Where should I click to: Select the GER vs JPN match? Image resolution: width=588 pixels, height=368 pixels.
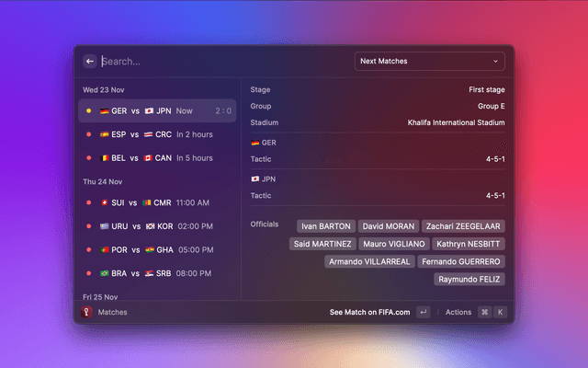tap(157, 110)
